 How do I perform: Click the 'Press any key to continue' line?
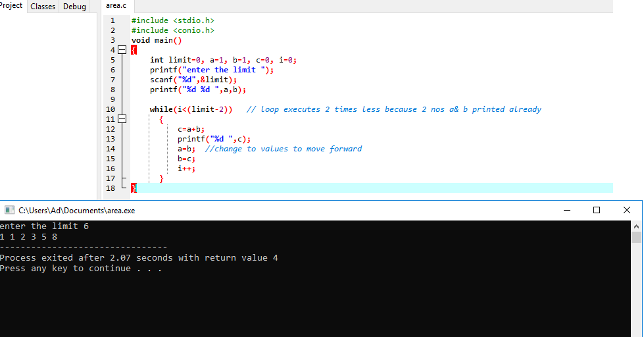tap(80, 269)
